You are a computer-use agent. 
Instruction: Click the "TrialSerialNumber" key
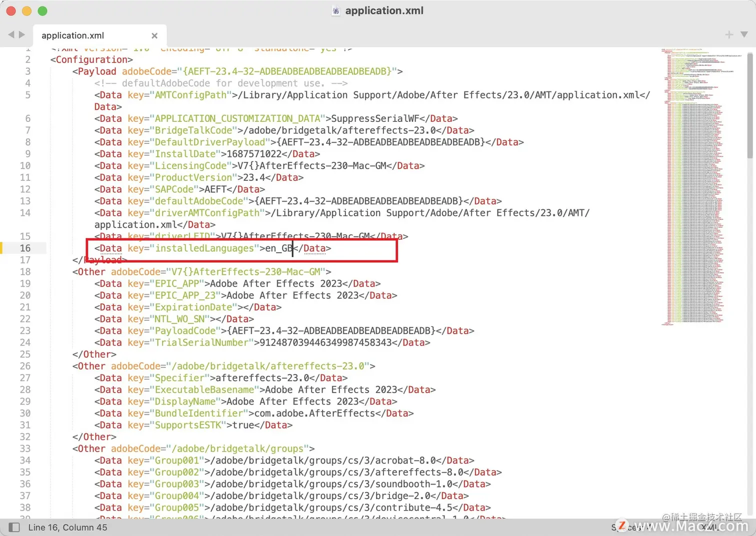pyautogui.click(x=201, y=343)
